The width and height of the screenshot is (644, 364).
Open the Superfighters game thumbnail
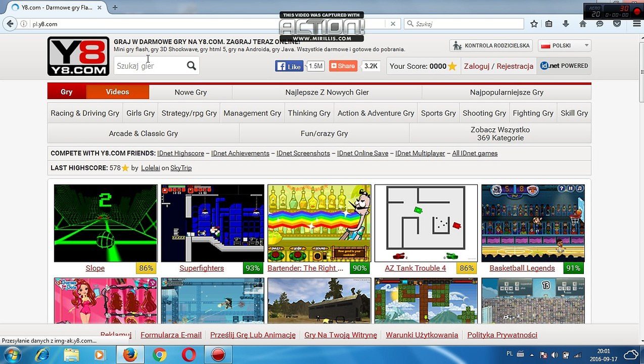pyautogui.click(x=212, y=223)
